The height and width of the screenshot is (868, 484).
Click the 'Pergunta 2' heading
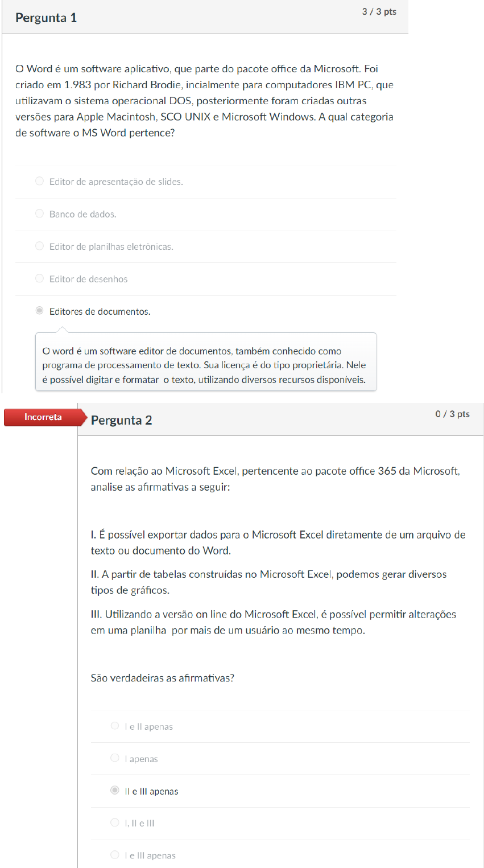coord(122,421)
